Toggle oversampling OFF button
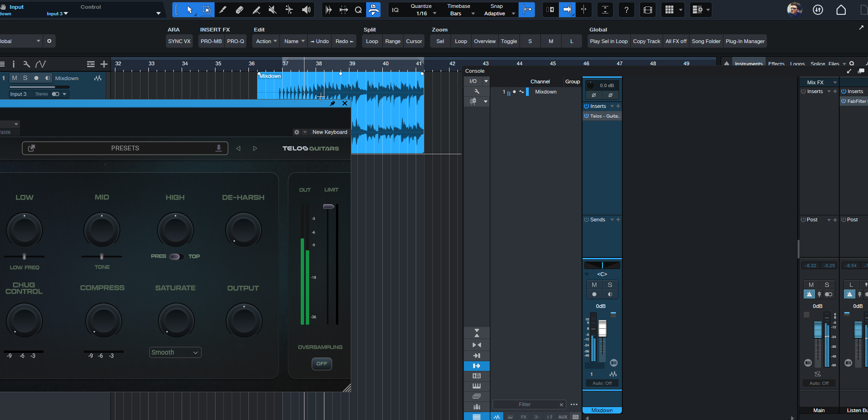 tap(322, 364)
